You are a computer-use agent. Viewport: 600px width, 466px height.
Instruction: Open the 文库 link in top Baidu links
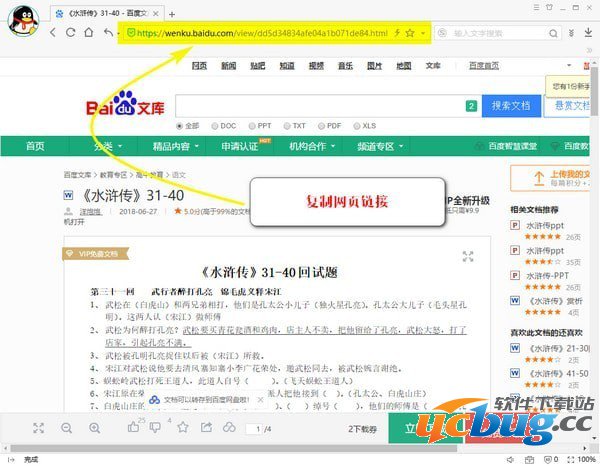pyautogui.click(x=433, y=66)
